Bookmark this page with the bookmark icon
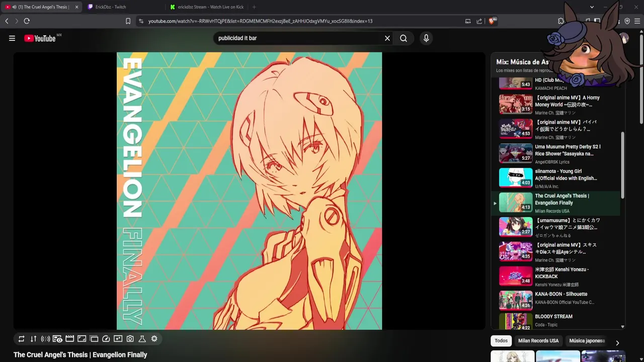The height and width of the screenshot is (362, 644). (x=128, y=21)
